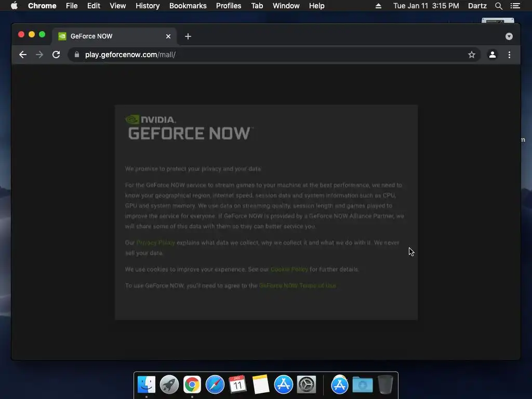Viewport: 532px width, 399px height.
Task: Open a new tab with the plus button
Action: [x=188, y=36]
